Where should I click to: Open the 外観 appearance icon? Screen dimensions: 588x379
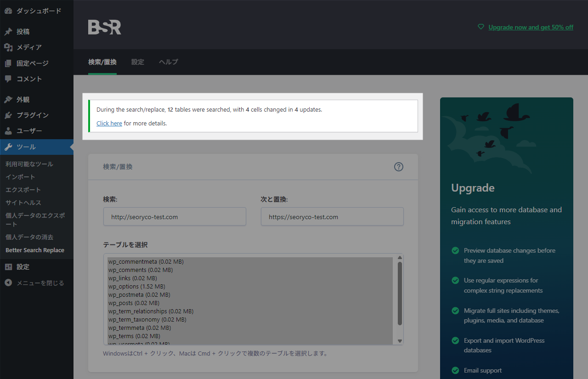click(8, 99)
